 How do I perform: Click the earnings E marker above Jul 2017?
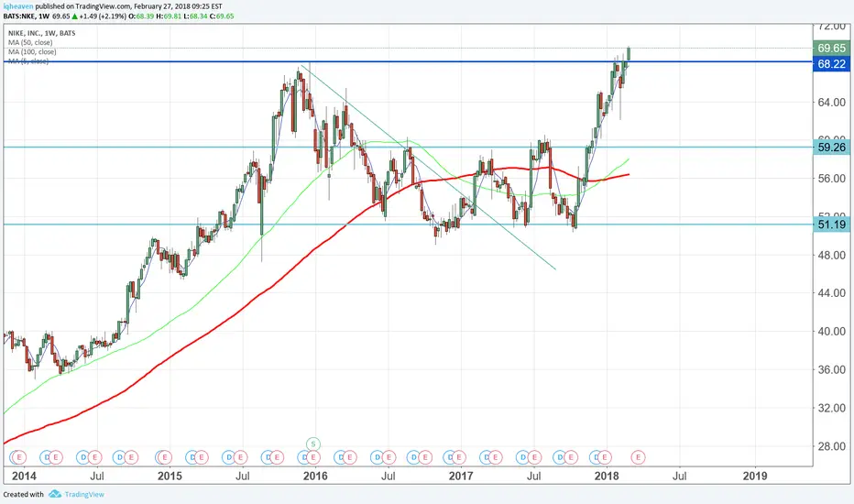coord(534,457)
